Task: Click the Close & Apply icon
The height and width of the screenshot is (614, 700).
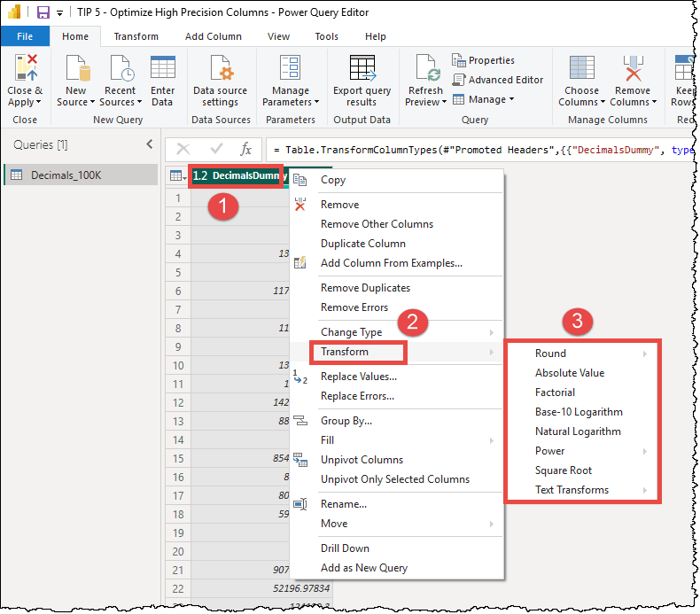Action: pyautogui.click(x=25, y=69)
